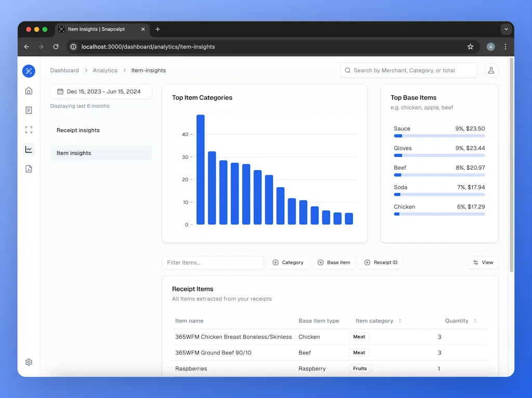Viewport: 532px width, 398px height.
Task: Open the reports file icon in sidebar
Action: pyautogui.click(x=29, y=169)
